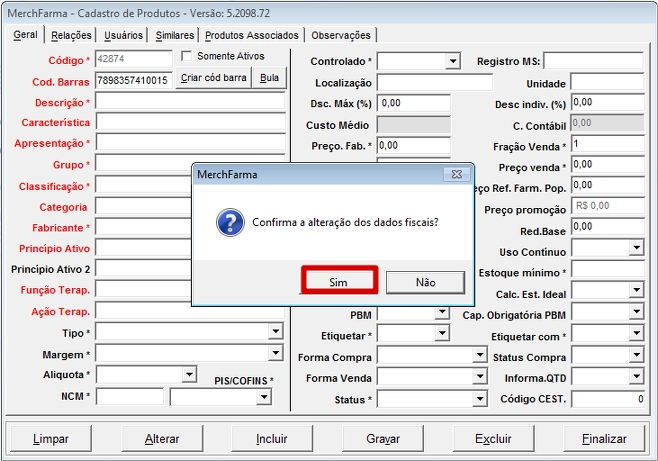Switch to the Relações tab

coord(71,35)
